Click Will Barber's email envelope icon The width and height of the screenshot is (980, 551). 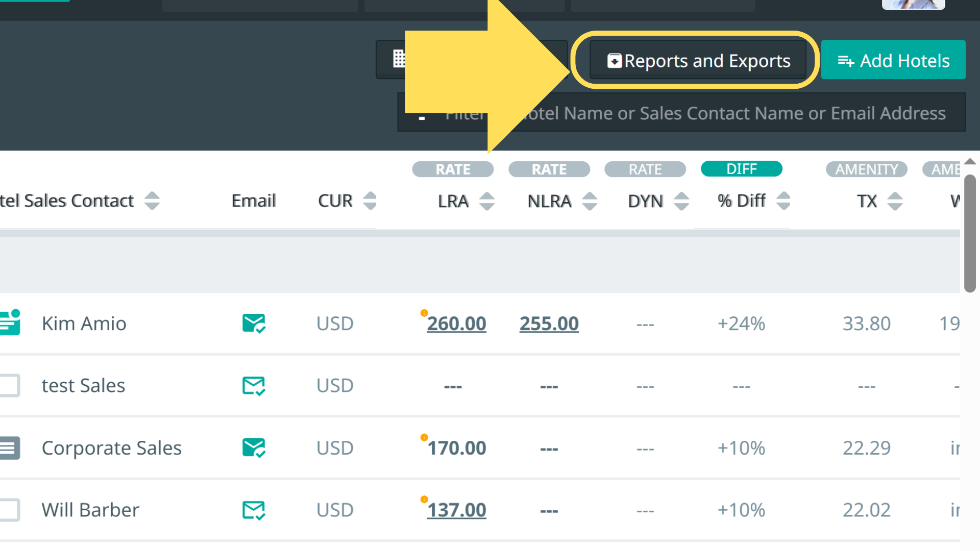253,510
